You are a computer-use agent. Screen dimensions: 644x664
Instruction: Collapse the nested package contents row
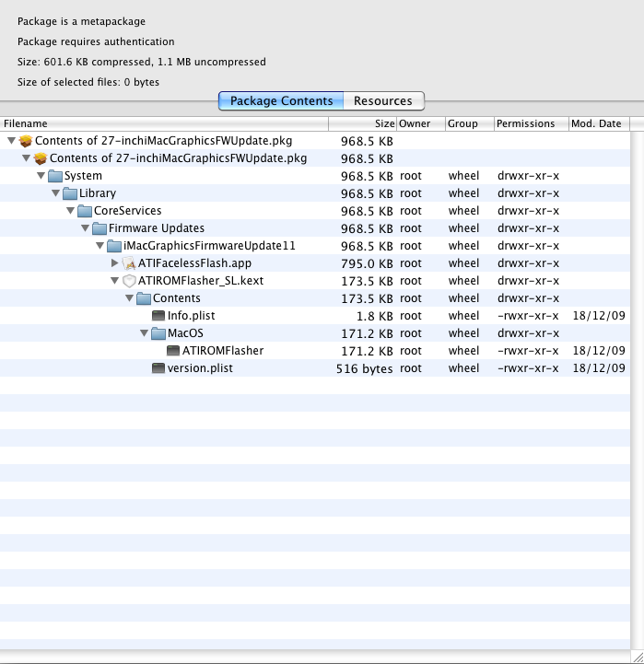click(x=27, y=158)
